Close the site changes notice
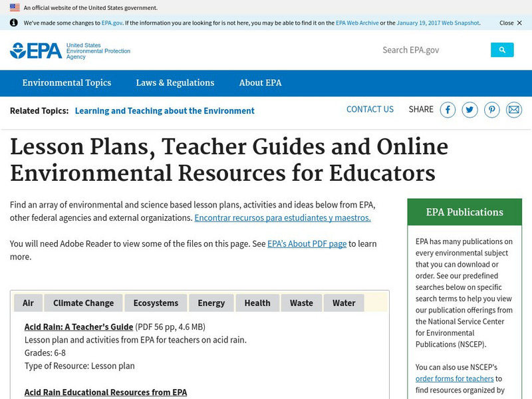This screenshot has width=532, height=399. pos(511,23)
